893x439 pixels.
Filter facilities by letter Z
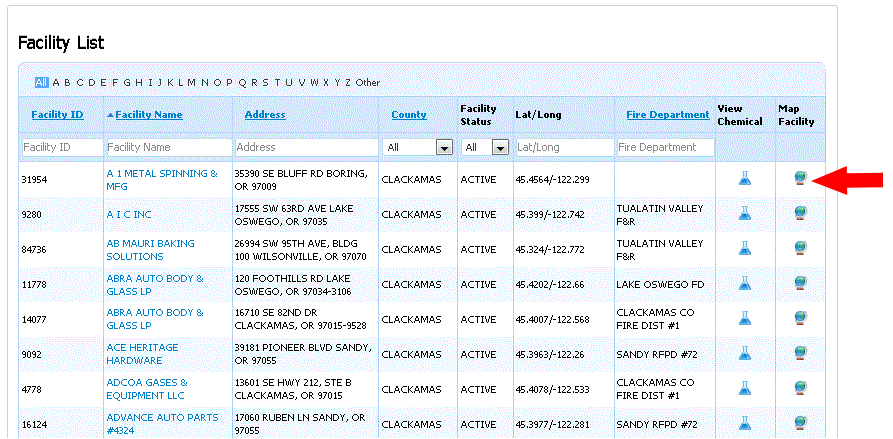[348, 83]
